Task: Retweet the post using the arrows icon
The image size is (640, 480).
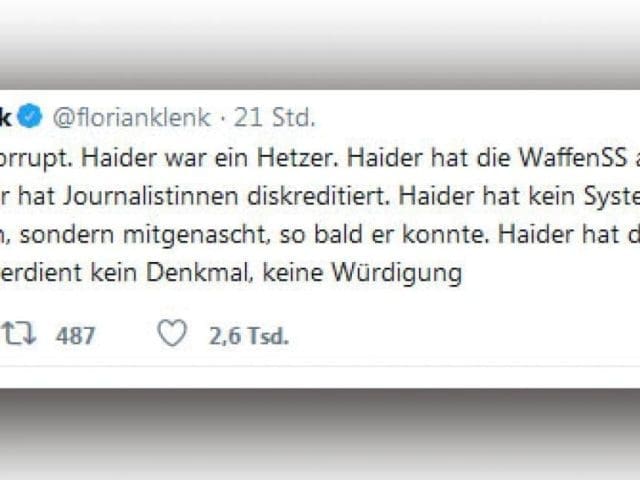Action: [x=19, y=334]
